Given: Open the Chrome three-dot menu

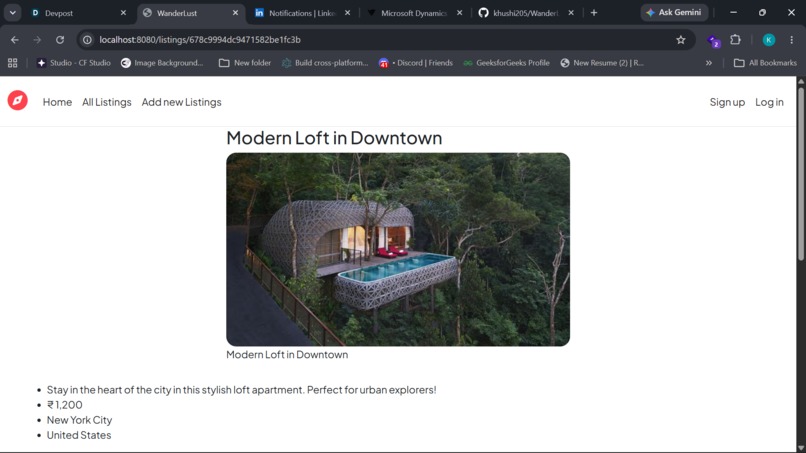Looking at the screenshot, I should click(x=792, y=40).
